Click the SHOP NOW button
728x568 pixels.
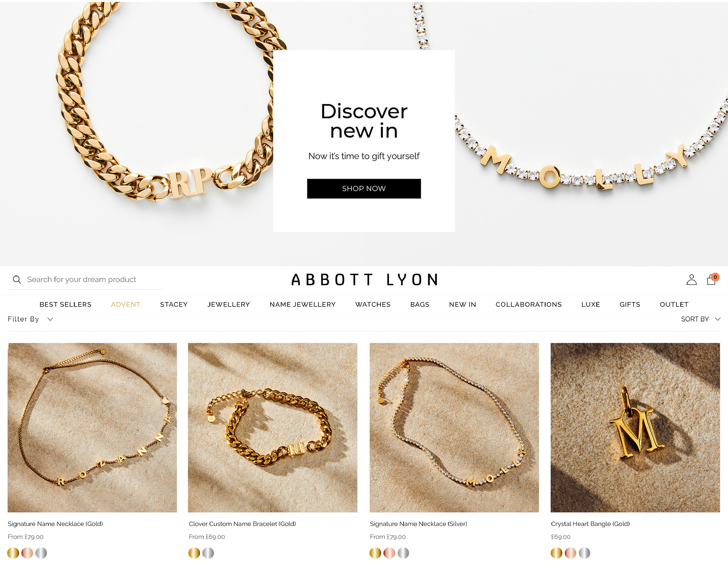(x=364, y=189)
